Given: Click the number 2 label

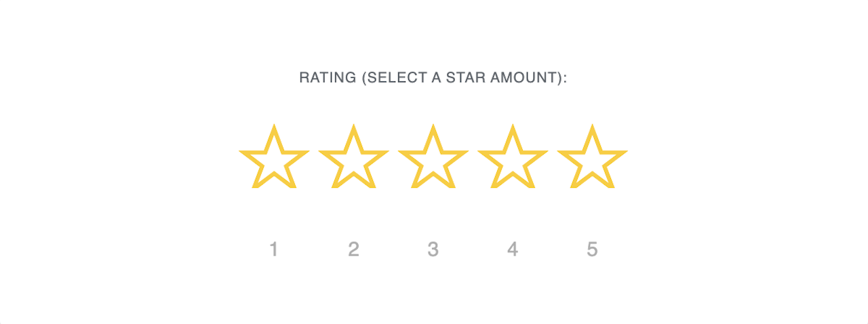Looking at the screenshot, I should click(x=353, y=250).
